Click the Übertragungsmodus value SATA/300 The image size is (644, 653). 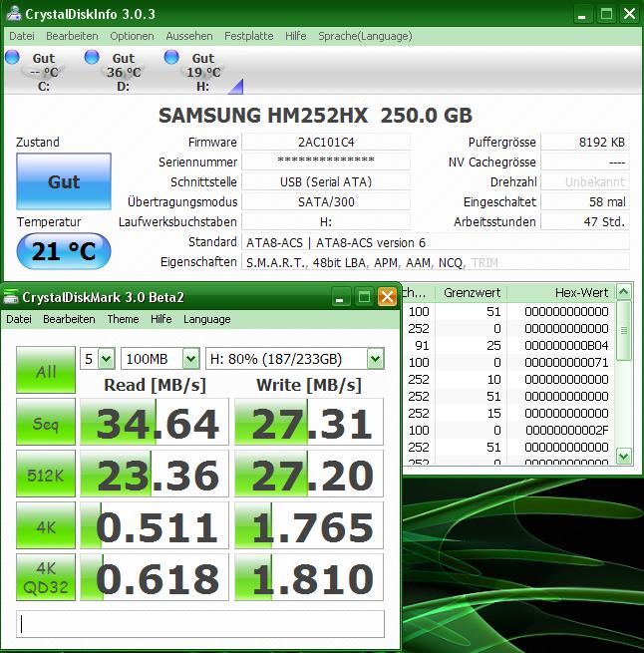(x=326, y=202)
